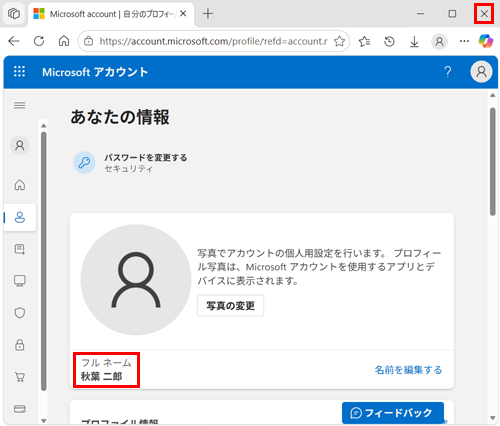This screenshot has height=426, width=500.
Task: Open the Privacy lock icon in the sidebar
Action: [x=20, y=345]
